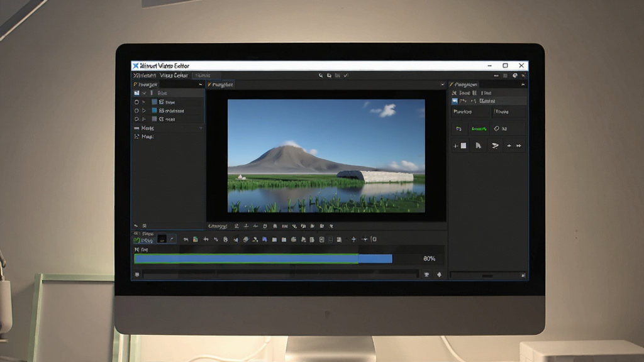Select the preview panel tab above the video

(221, 85)
